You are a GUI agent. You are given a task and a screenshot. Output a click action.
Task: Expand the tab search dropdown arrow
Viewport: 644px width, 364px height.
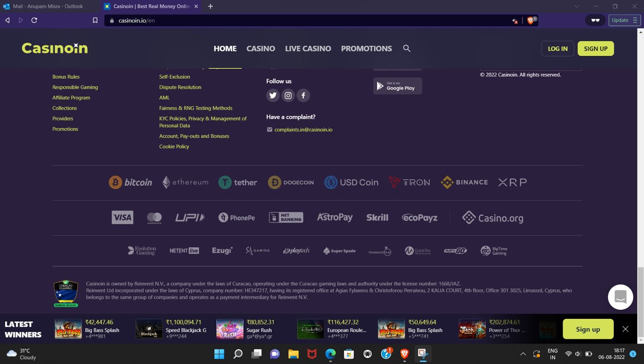577,6
